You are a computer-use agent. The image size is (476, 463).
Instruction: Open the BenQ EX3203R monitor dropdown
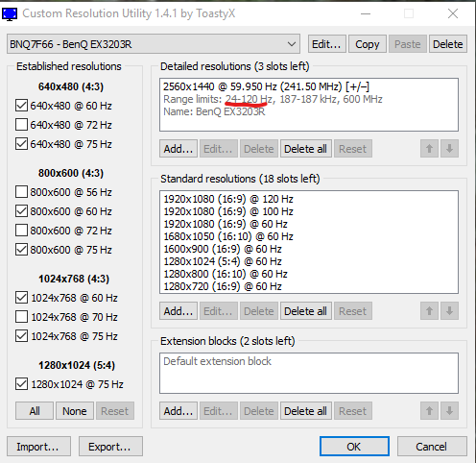(154, 44)
